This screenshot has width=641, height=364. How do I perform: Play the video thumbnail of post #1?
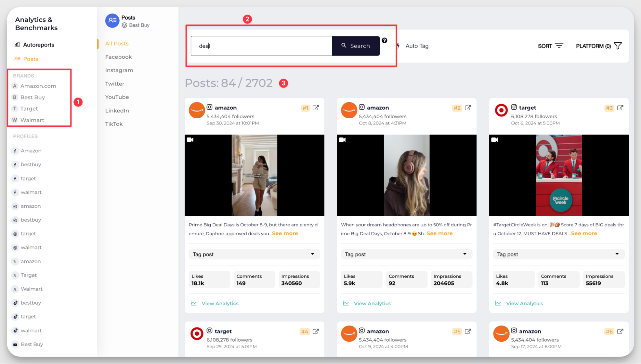click(x=254, y=175)
